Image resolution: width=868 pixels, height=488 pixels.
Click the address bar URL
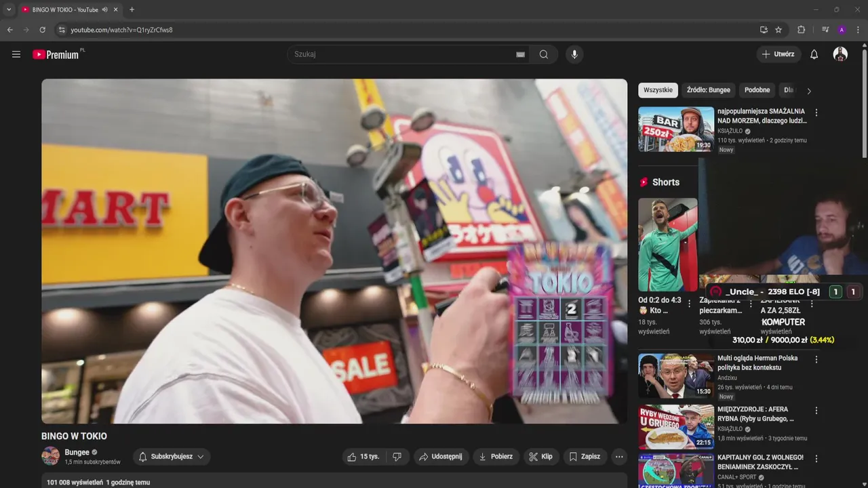coord(121,30)
